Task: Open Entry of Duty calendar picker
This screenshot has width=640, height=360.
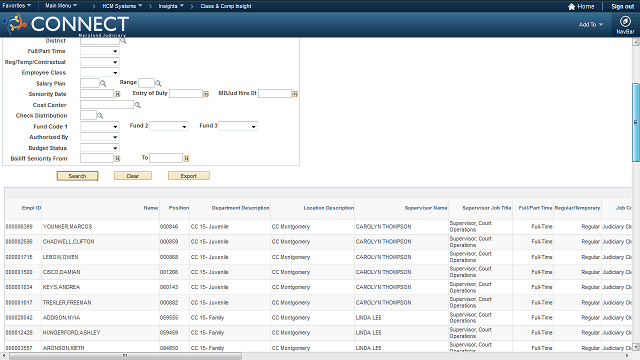Action: coord(206,94)
